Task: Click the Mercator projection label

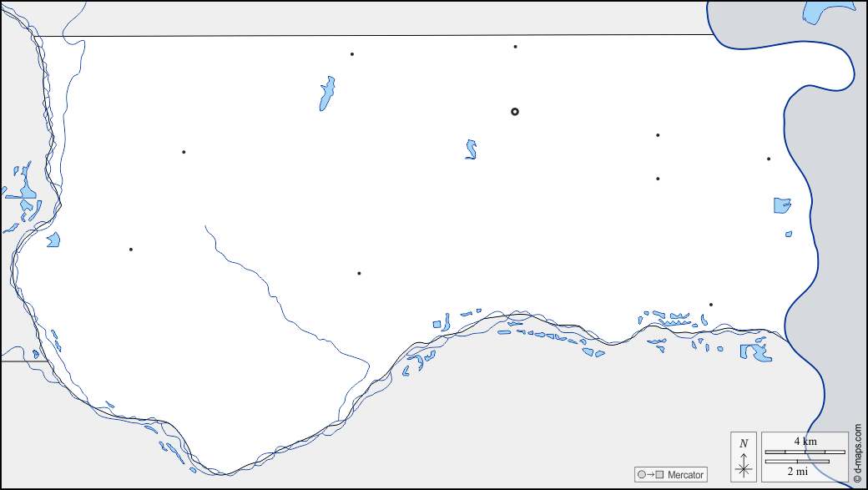Action: [x=685, y=474]
